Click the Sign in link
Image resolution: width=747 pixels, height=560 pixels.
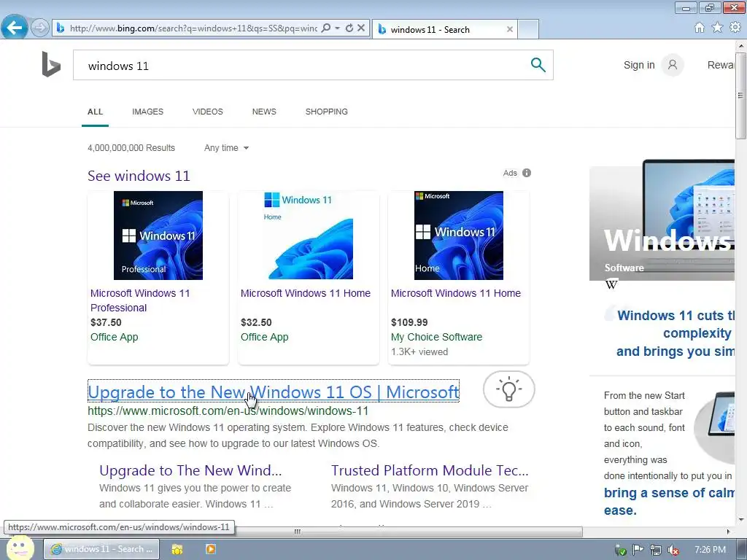pyautogui.click(x=639, y=65)
